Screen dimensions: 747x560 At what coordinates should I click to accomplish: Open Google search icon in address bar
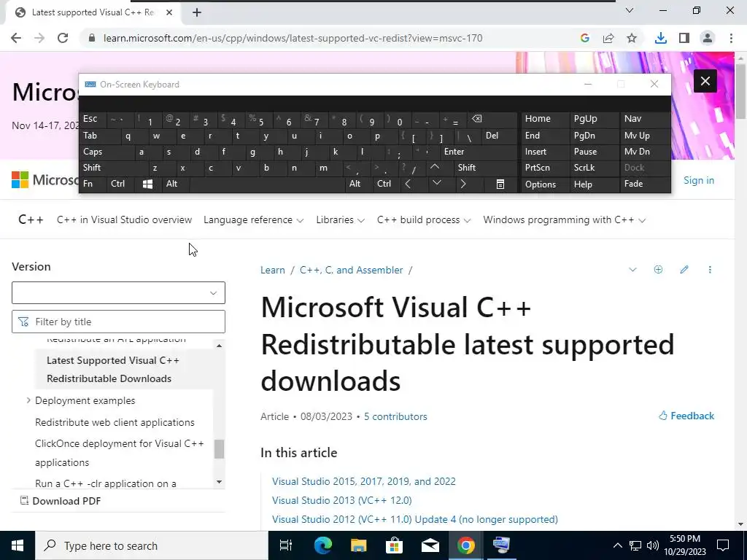pyautogui.click(x=584, y=38)
